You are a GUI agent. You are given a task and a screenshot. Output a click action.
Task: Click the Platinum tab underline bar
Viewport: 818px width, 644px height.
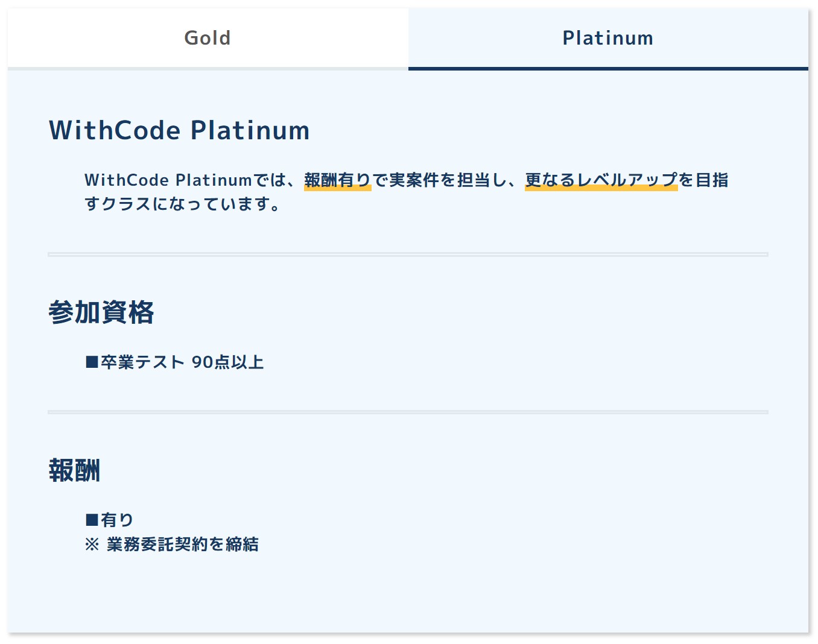point(607,69)
